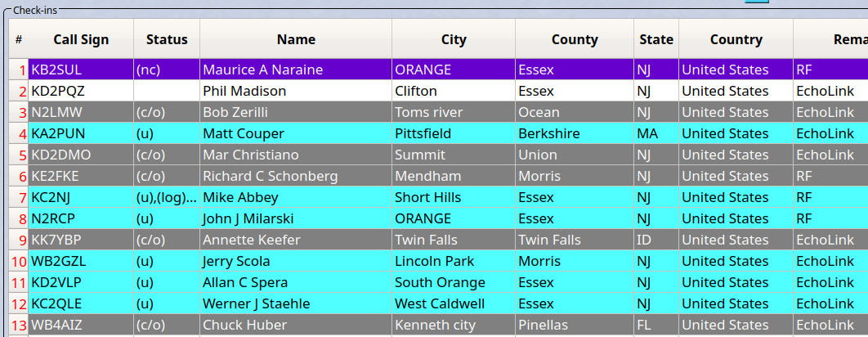Image resolution: width=868 pixels, height=337 pixels.
Task: Select call sign WB2GZL
Action: pyautogui.click(x=81, y=261)
